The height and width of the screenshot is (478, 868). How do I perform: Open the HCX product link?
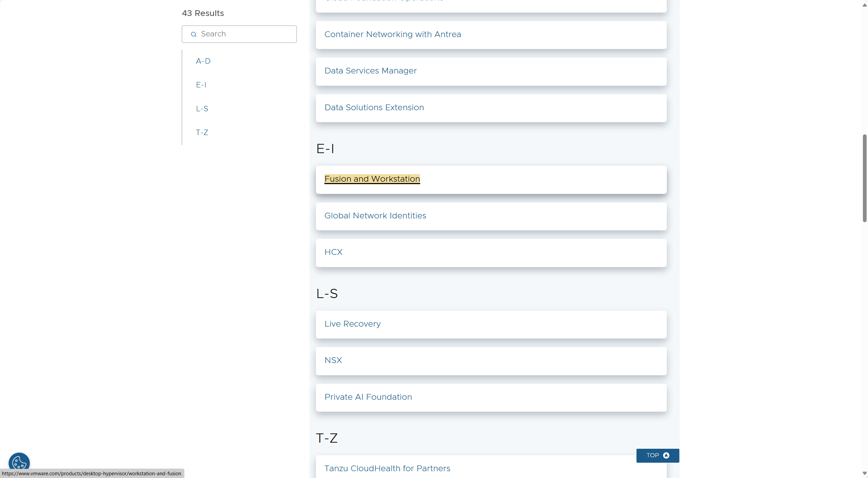point(333,252)
